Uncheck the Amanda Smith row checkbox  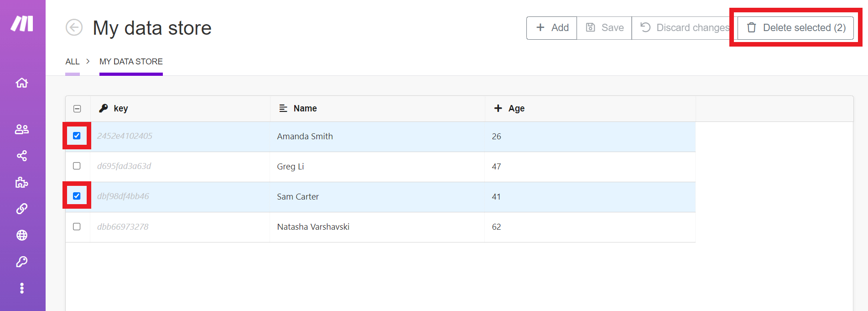pyautogui.click(x=77, y=136)
